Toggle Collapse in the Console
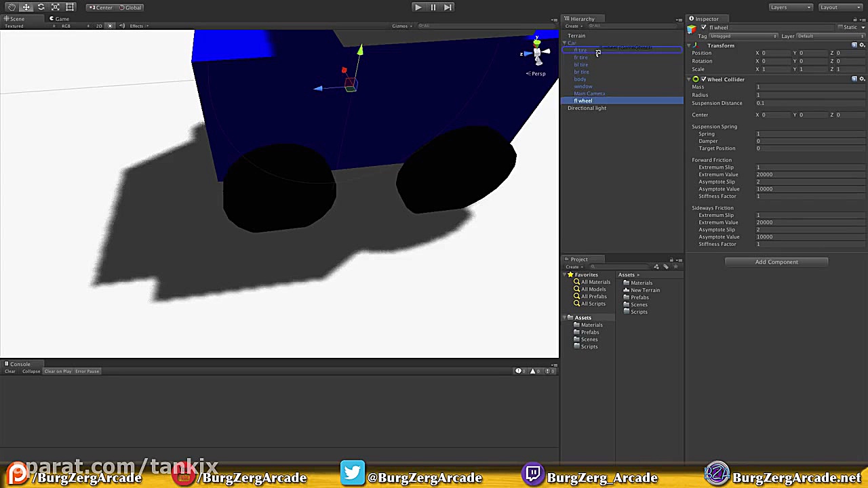Image resolution: width=868 pixels, height=488 pixels. (31, 371)
